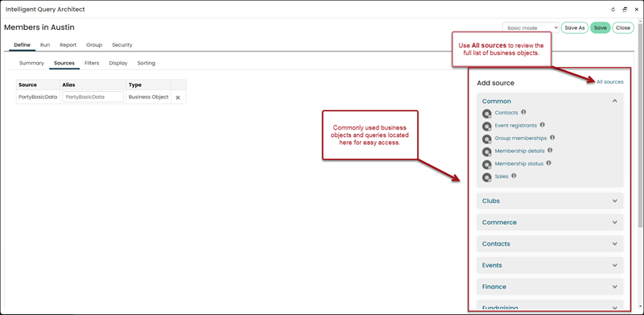Go to the Security tab
This screenshot has height=315, width=644.
(x=122, y=45)
